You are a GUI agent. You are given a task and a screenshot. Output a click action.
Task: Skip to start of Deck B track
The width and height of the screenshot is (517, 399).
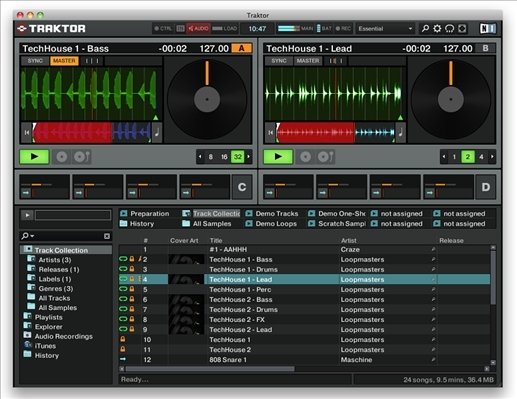click(270, 133)
